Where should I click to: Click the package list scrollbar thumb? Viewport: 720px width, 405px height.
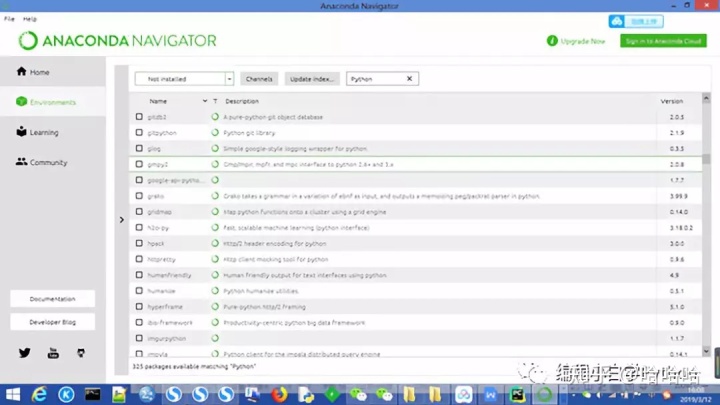pos(706,159)
